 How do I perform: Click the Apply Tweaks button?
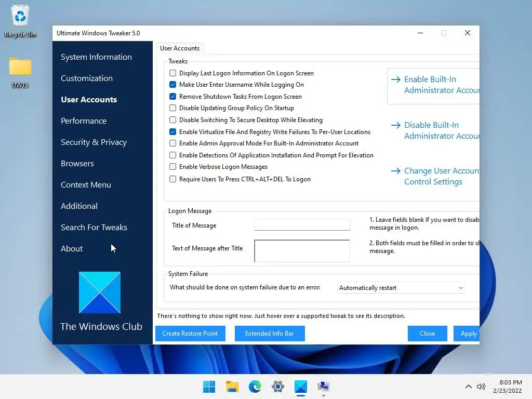click(x=467, y=334)
